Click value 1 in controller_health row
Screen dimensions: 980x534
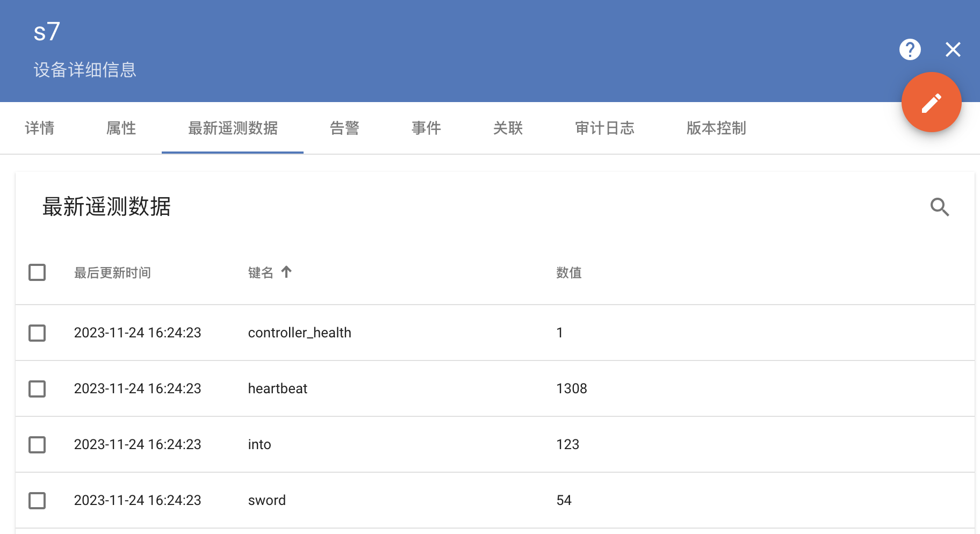point(560,333)
